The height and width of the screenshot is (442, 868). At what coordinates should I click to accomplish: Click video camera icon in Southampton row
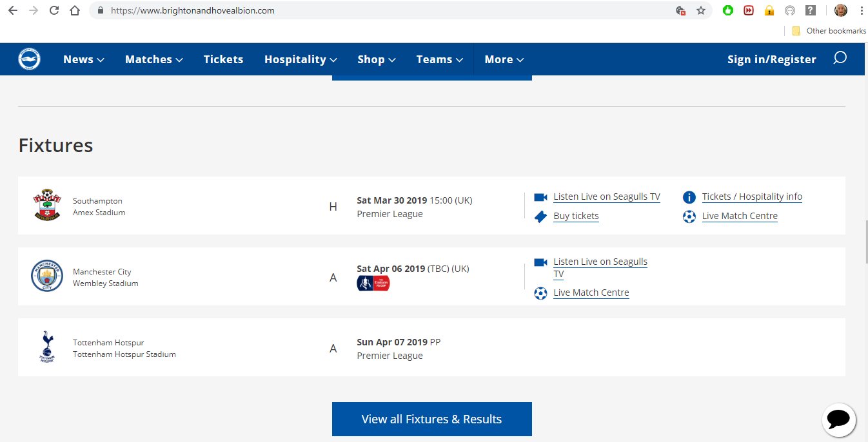pyautogui.click(x=540, y=197)
